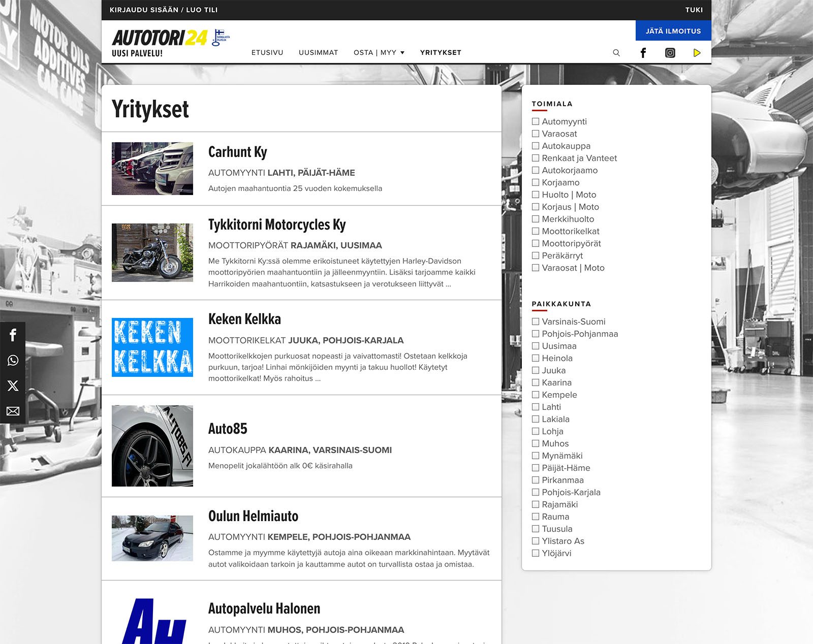813x644 pixels.
Task: Click KIRJAUDU SISÄÄN / LUO TILI link
Action: (164, 10)
